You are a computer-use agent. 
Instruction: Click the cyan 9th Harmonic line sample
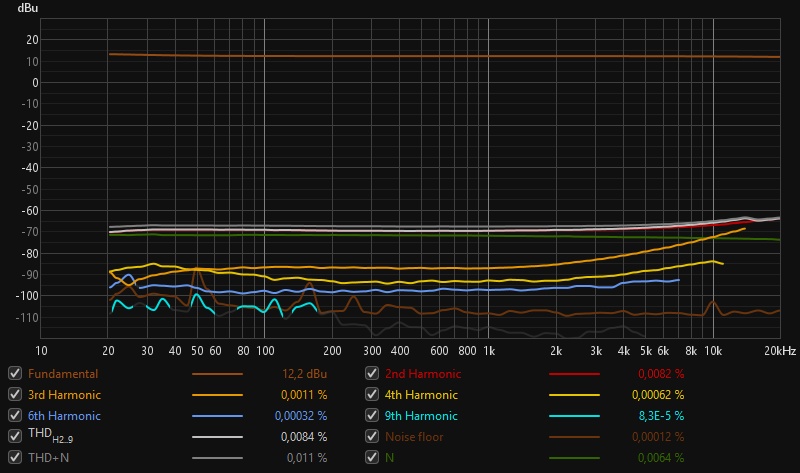[x=574, y=416]
